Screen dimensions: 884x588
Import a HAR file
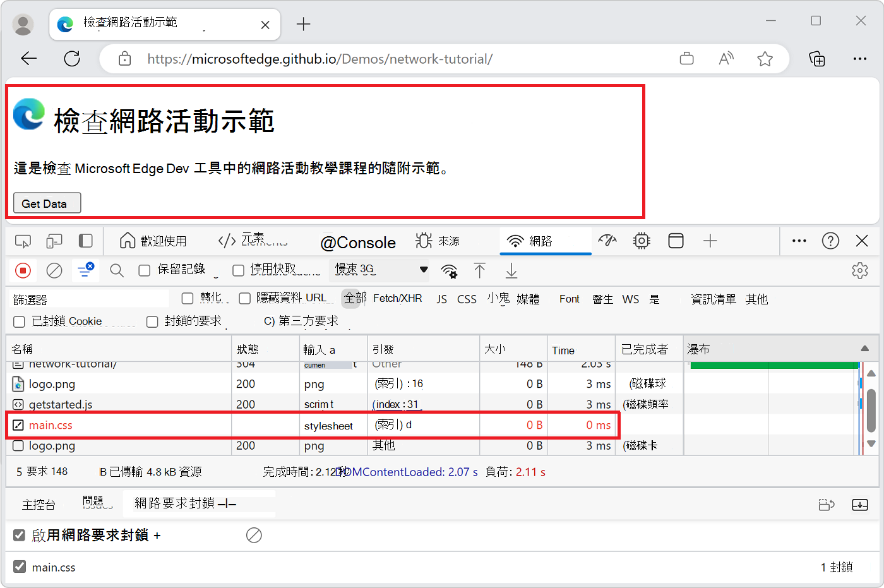(x=480, y=270)
